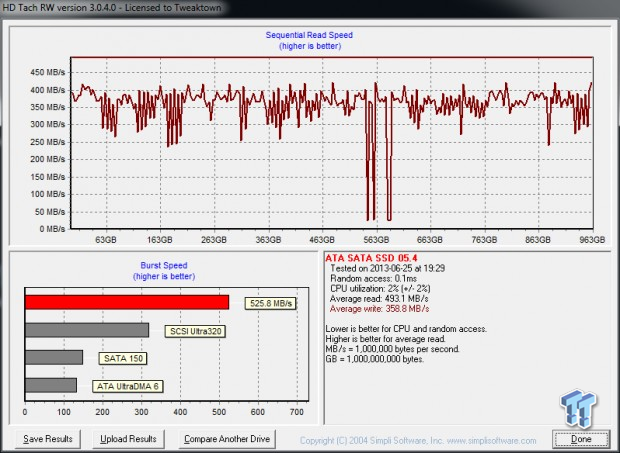Screen dimensions: 620x453
Task: Click the 'Lower is better for CPU' note
Action: pyautogui.click(x=406, y=329)
